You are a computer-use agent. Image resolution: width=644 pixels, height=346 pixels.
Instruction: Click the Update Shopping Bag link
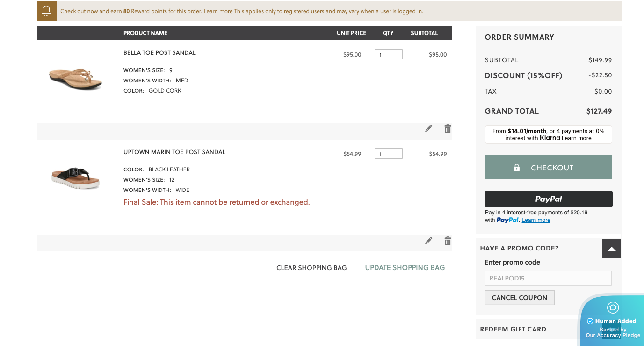[405, 268]
